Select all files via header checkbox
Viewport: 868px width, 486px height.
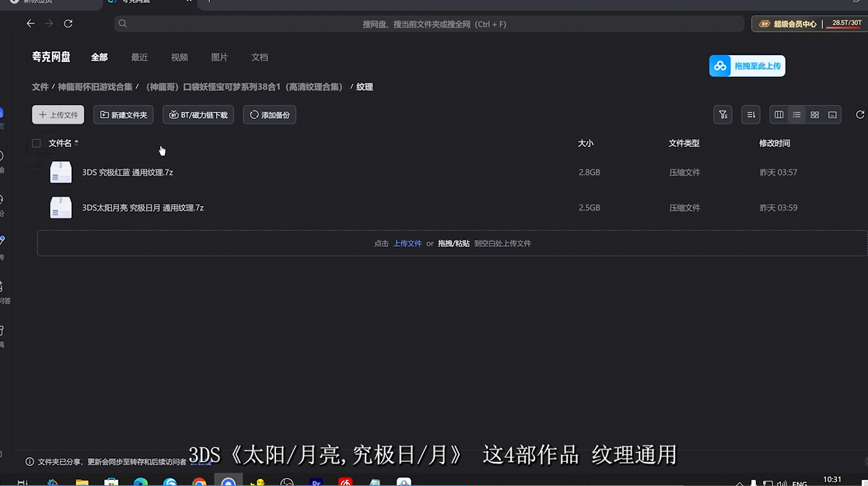tap(35, 142)
